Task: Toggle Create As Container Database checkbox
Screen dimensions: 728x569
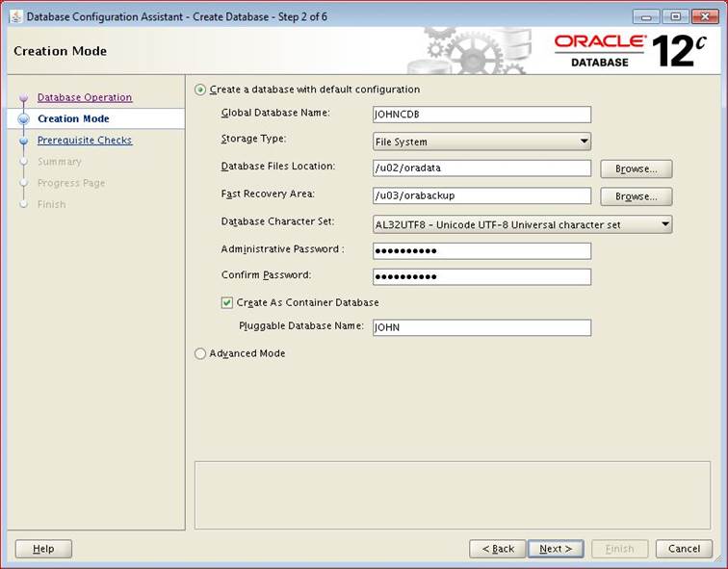Action: [x=226, y=303]
